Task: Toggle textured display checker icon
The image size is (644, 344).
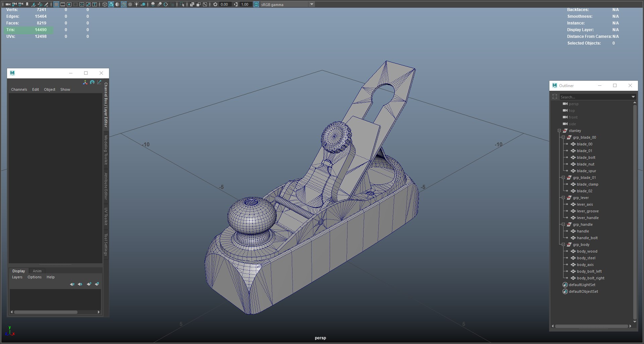Action: [x=130, y=4]
